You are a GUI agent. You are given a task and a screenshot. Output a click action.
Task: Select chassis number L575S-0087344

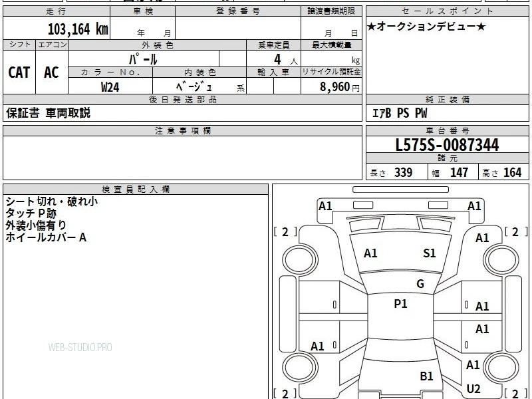(x=447, y=145)
